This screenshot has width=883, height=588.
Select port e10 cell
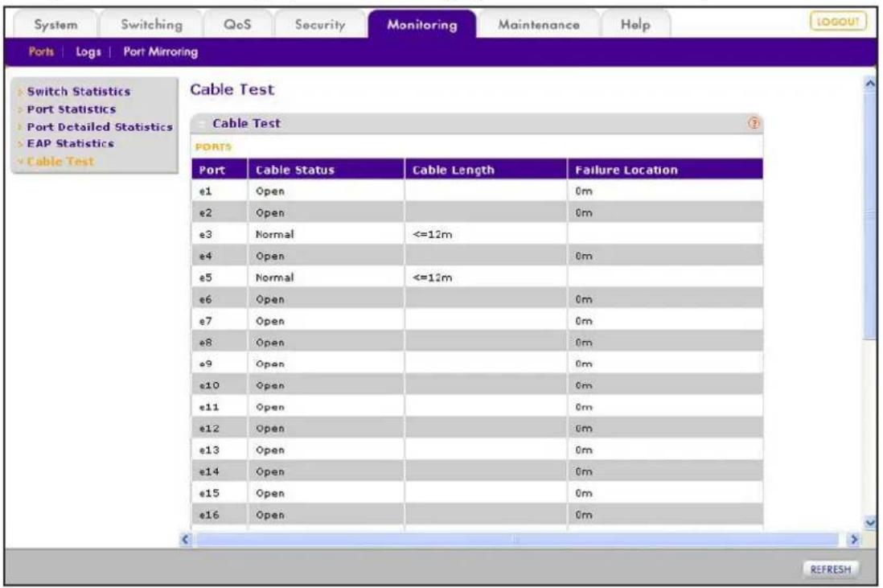220,385
